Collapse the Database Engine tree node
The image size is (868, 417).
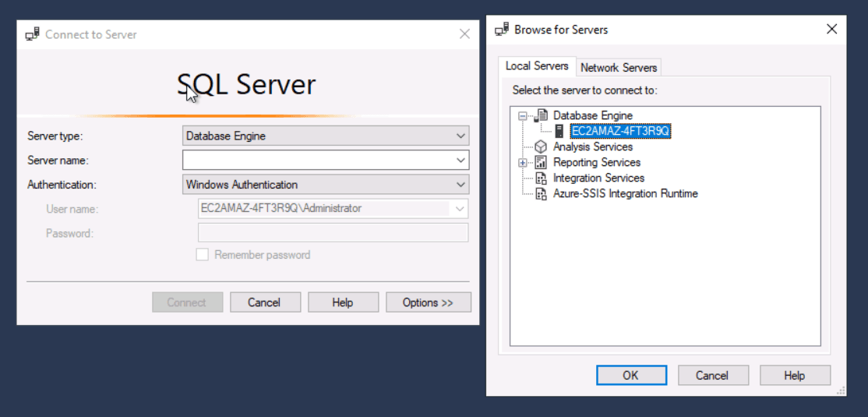click(x=522, y=115)
